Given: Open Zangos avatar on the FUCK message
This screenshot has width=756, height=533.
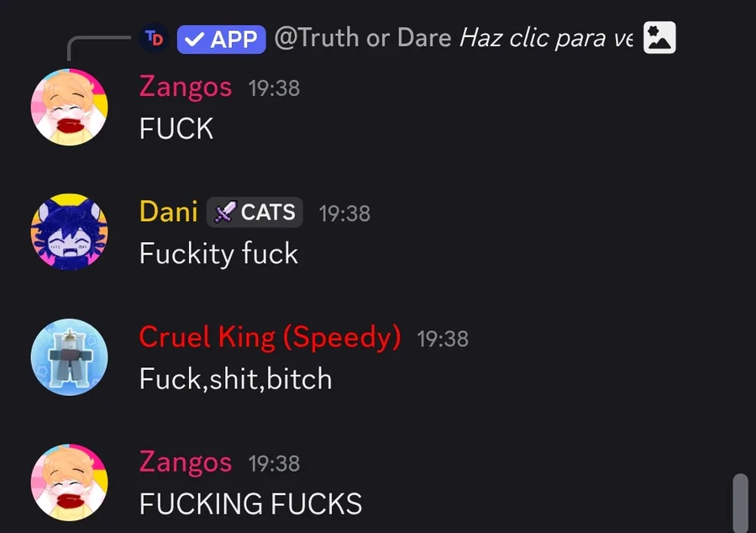Looking at the screenshot, I should click(70, 107).
